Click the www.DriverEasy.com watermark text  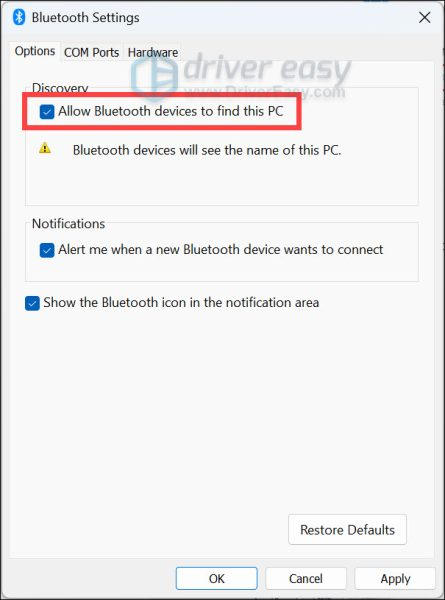coord(265,91)
